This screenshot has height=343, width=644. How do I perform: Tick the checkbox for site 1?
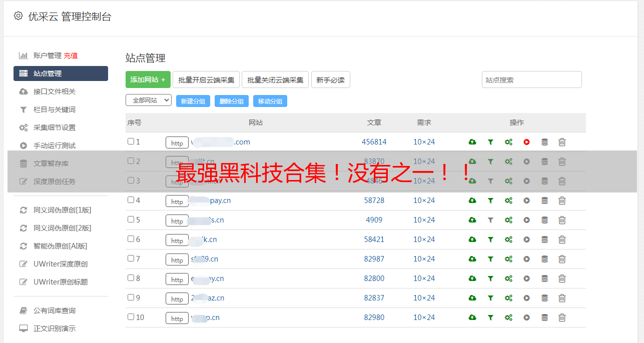point(131,141)
